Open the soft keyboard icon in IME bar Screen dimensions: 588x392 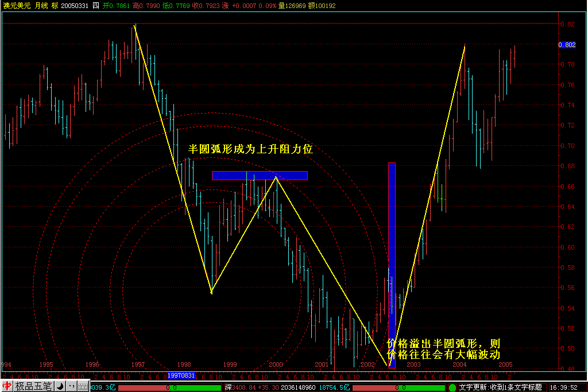click(x=83, y=386)
